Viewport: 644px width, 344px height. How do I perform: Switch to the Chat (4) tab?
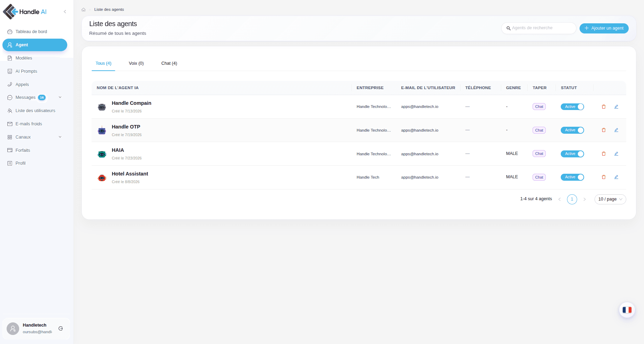click(x=169, y=63)
